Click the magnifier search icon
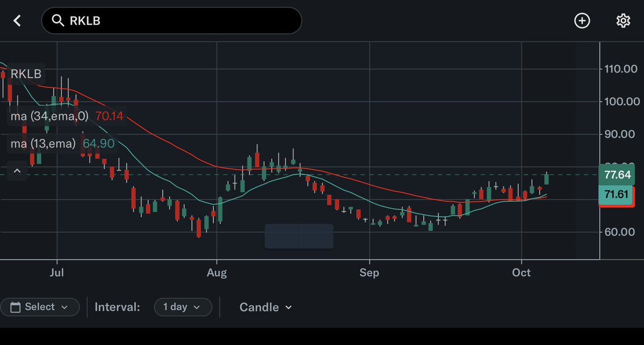The image size is (644, 345). (x=58, y=20)
